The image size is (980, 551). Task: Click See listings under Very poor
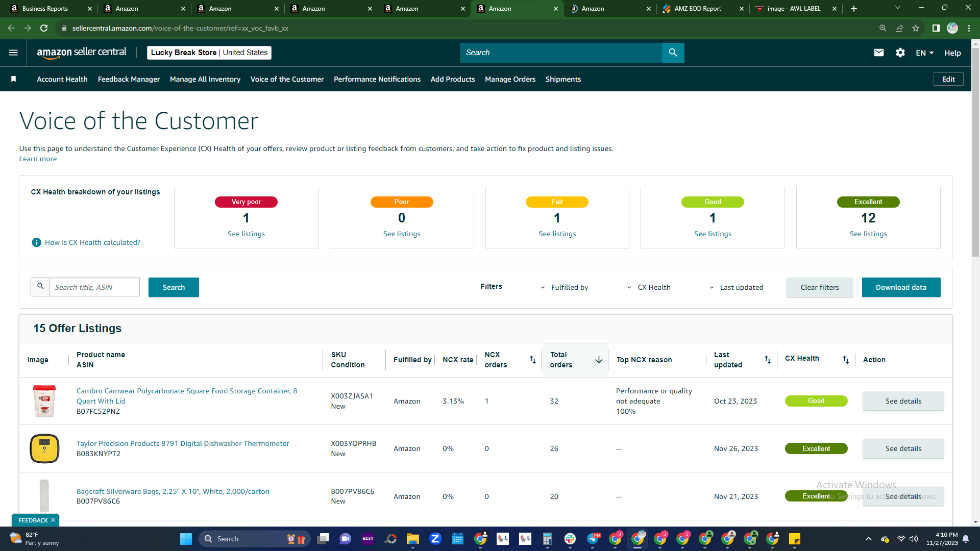coord(246,234)
